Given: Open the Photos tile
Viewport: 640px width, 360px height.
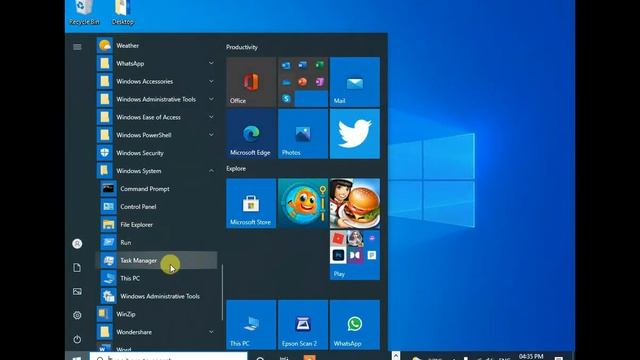Looking at the screenshot, I should pos(303,134).
